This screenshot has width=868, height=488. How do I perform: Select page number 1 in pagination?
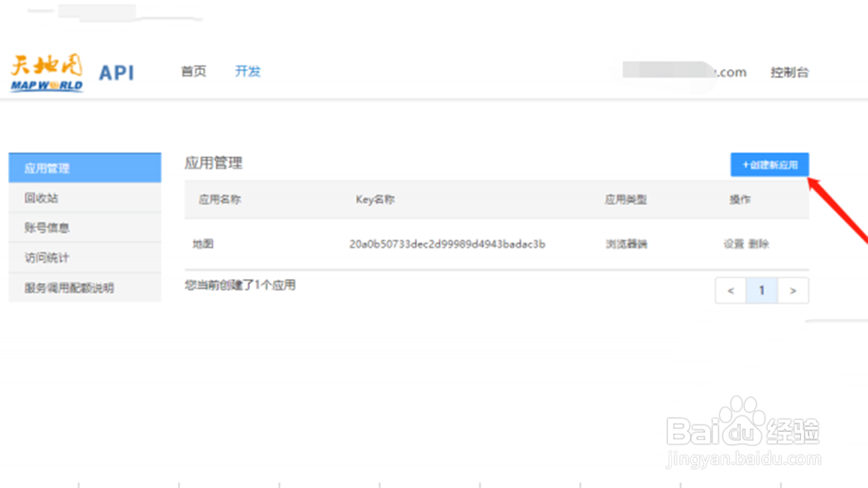pyautogui.click(x=762, y=291)
